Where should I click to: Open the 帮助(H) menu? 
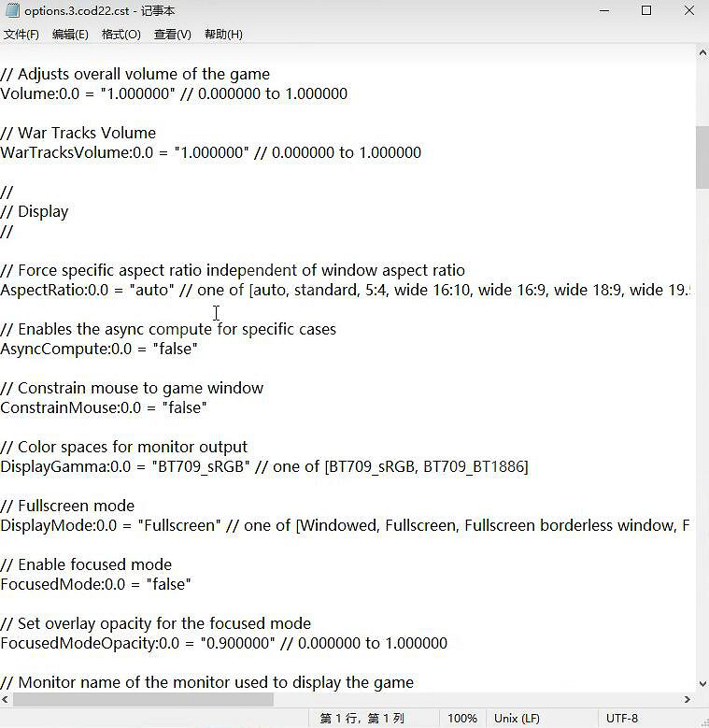point(223,35)
